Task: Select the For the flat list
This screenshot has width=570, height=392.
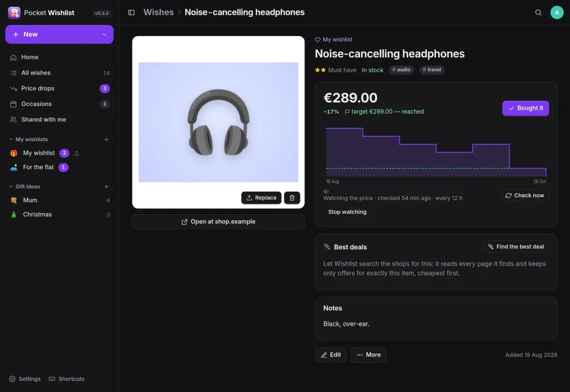Action: 38,167
